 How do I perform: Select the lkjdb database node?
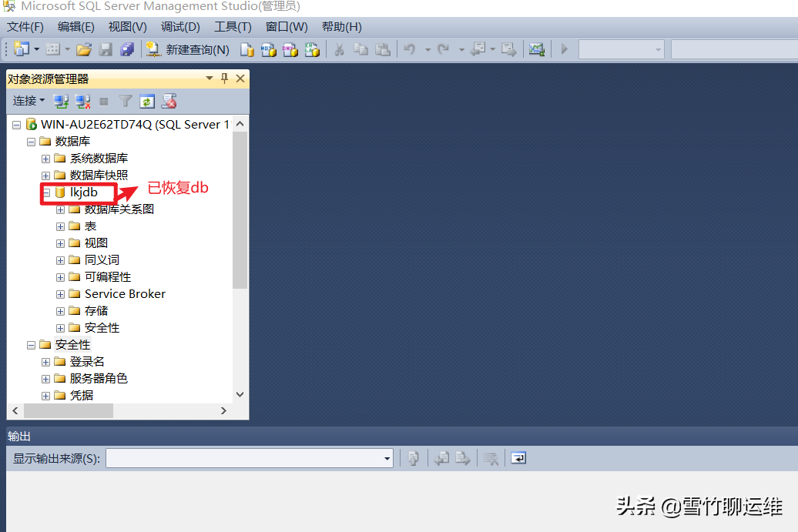pos(83,192)
